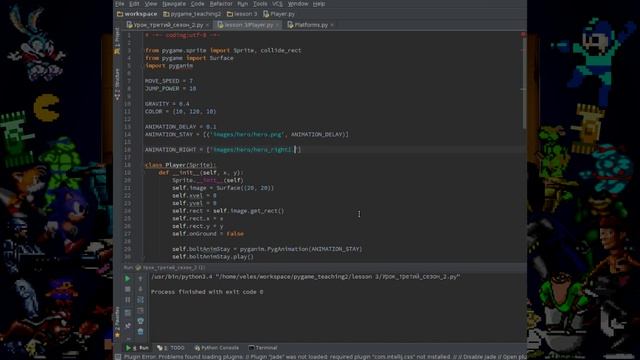Click the Up stack trace arrow icon

click(x=140, y=279)
